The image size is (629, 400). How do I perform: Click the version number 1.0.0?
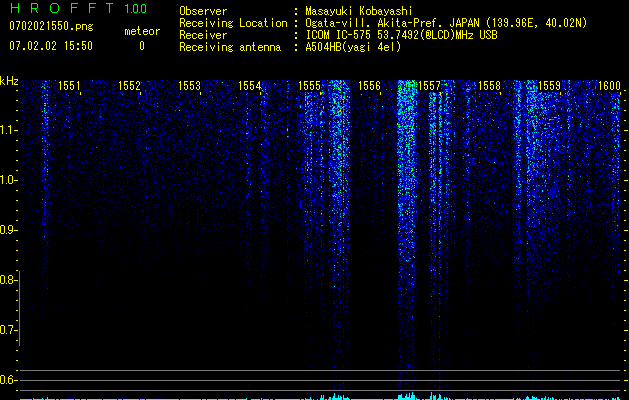click(x=135, y=9)
